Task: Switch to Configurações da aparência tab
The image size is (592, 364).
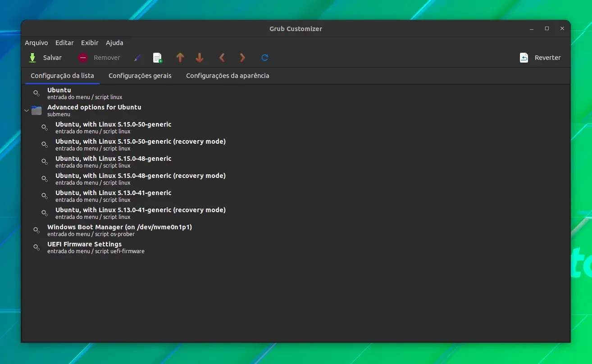Action: [228, 76]
